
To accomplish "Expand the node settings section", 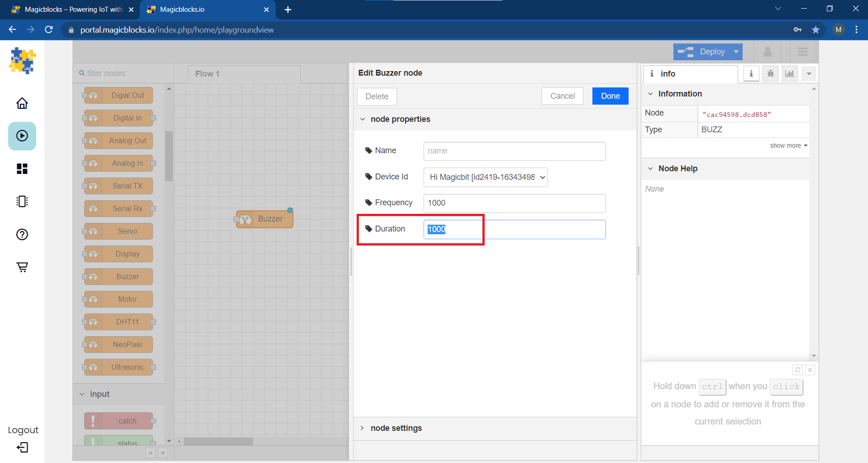I will [x=396, y=428].
